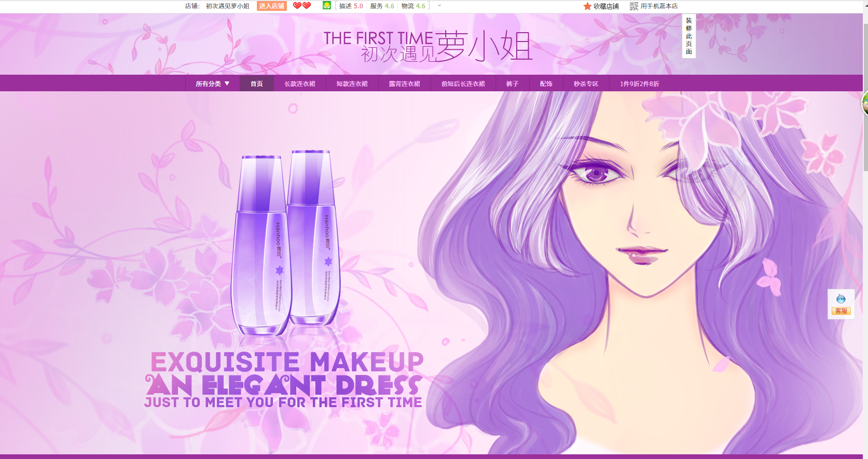The height and width of the screenshot is (459, 868).
Task: Click the 装修此页面 vertical button
Action: (689, 36)
